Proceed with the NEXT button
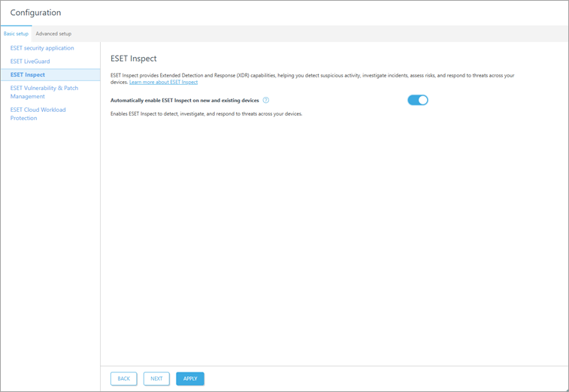This screenshot has height=392, width=569. 156,378
